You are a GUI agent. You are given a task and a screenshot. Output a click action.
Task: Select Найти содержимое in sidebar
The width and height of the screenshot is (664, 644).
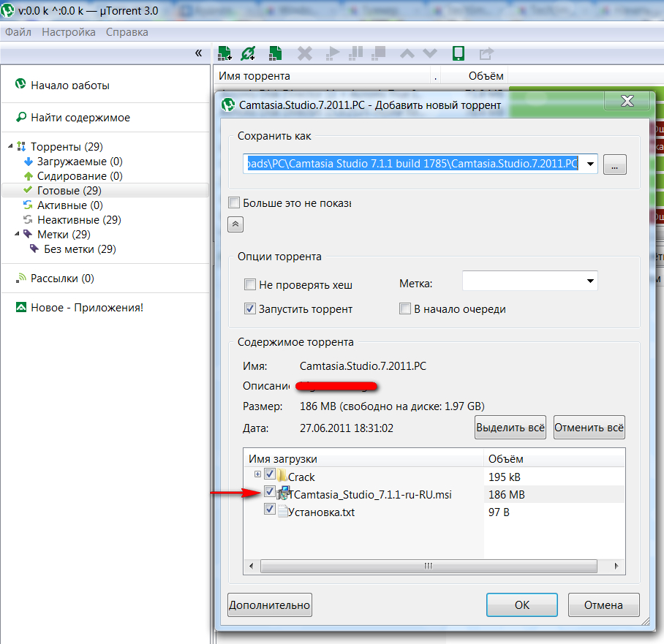80,117
